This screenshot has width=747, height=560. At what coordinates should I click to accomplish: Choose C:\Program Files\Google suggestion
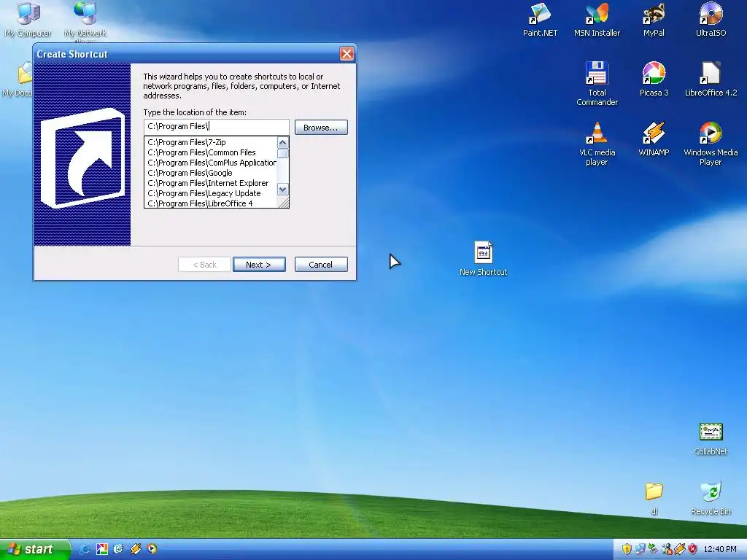[212, 173]
